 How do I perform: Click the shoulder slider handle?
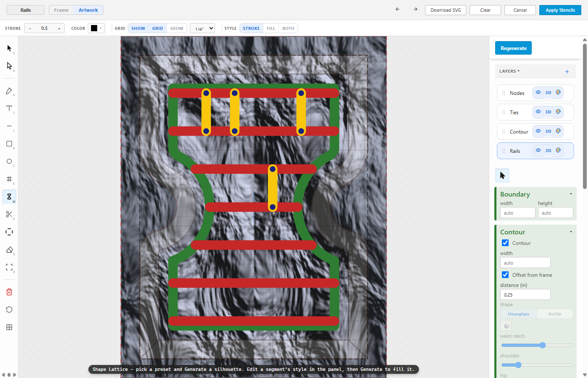[518, 365]
